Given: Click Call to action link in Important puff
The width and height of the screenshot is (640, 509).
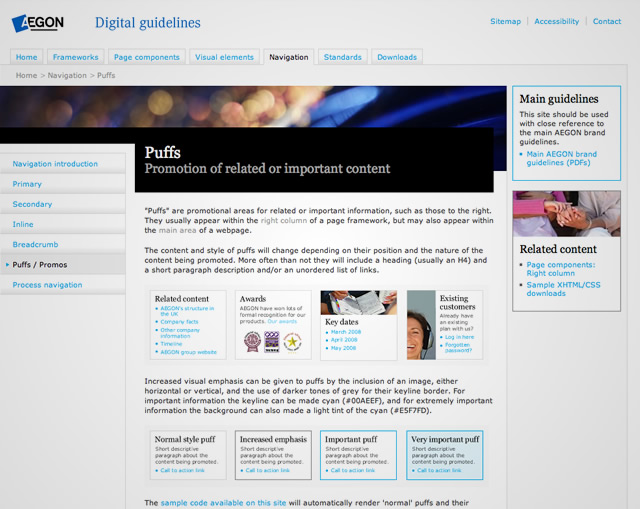Looking at the screenshot, I should click(352, 470).
